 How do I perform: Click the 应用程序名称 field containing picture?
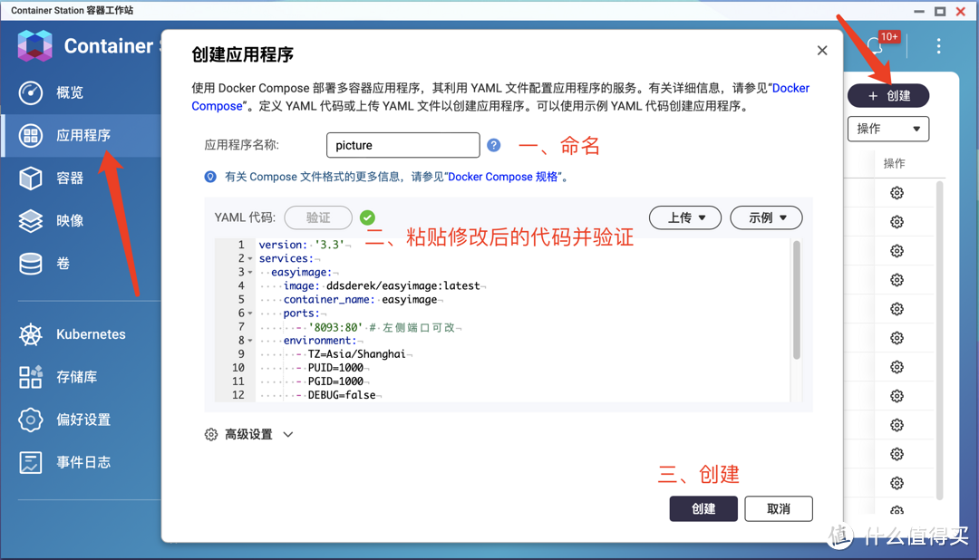(403, 145)
